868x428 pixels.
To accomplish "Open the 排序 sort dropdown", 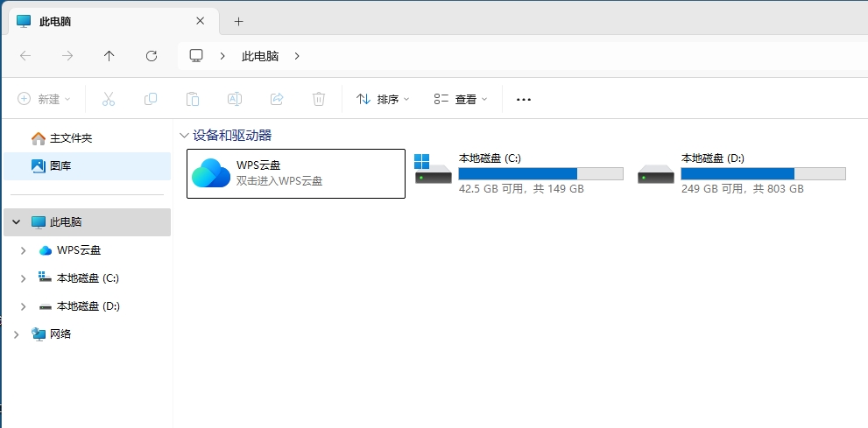I will [383, 99].
